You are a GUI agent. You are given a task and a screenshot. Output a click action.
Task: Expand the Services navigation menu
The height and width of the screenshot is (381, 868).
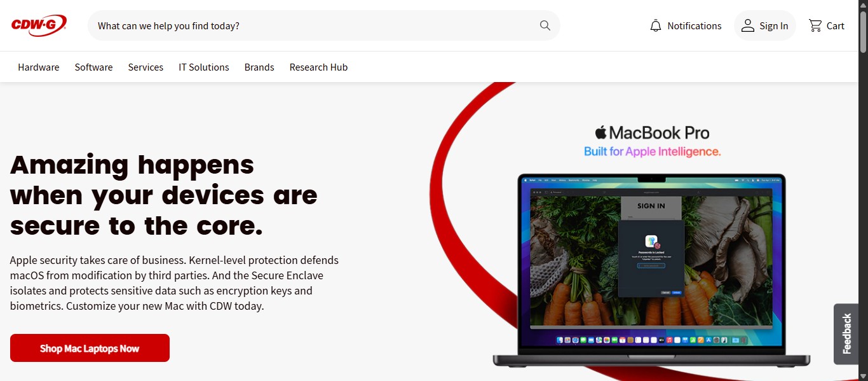146,67
